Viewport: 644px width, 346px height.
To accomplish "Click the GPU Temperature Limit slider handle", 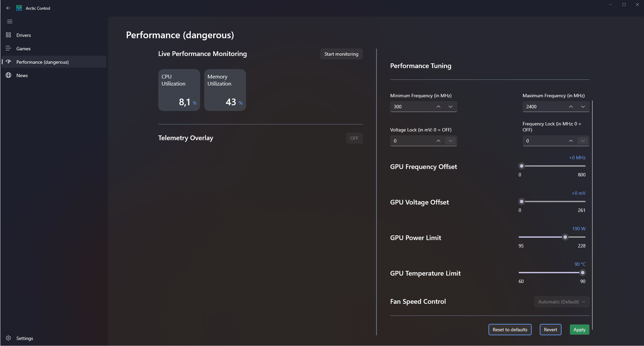I will click(583, 273).
